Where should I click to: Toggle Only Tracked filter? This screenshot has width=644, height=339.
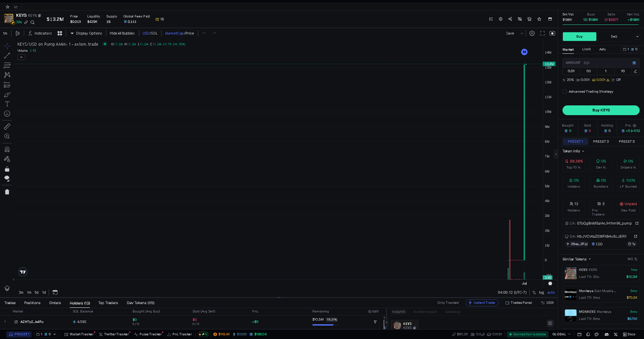pos(448,303)
